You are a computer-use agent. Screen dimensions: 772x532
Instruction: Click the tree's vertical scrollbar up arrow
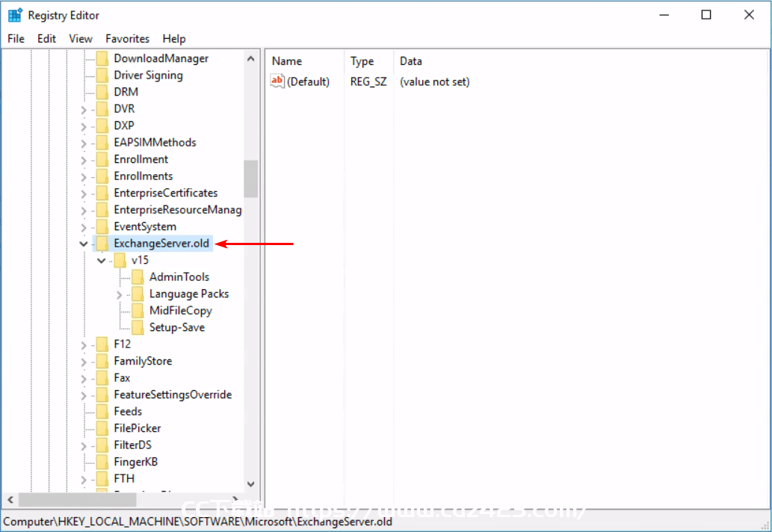click(x=250, y=58)
